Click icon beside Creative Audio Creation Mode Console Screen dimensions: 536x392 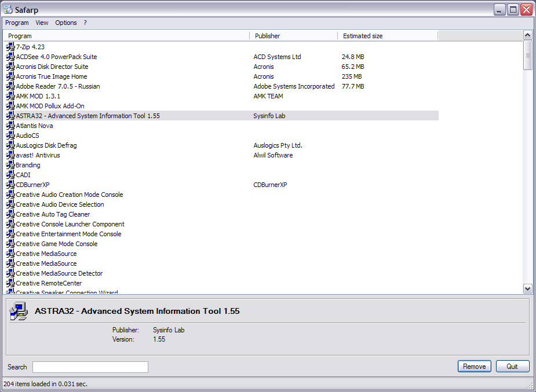(x=10, y=195)
